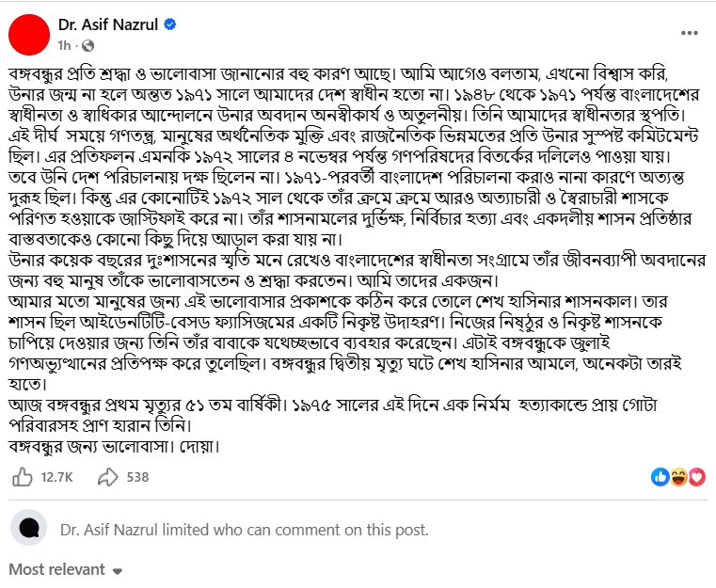The image size is (716, 588).
Task: Click the public globe audience icon
Action: coord(88,46)
